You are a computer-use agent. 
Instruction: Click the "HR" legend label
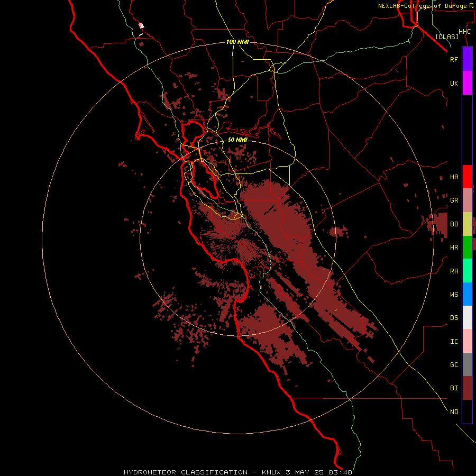(454, 248)
